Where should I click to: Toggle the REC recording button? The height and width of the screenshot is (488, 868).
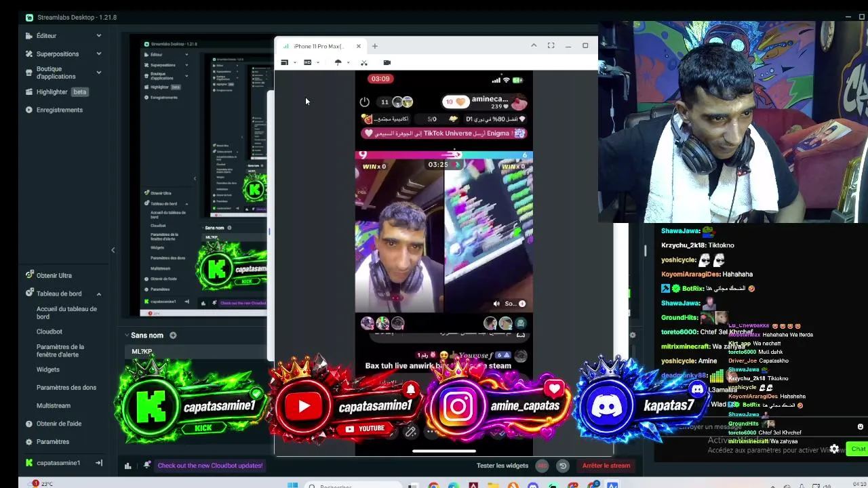542,466
